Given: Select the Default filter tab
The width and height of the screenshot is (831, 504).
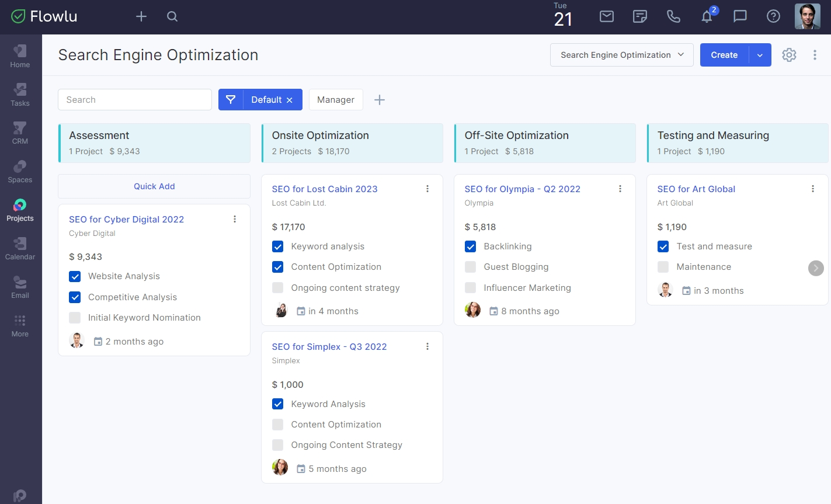Looking at the screenshot, I should [x=266, y=100].
